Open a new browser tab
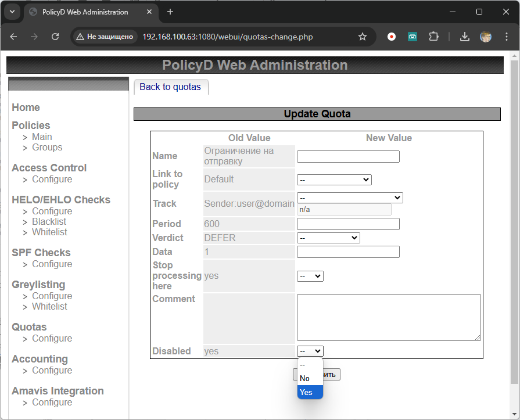This screenshot has height=420, width=520. tap(170, 12)
